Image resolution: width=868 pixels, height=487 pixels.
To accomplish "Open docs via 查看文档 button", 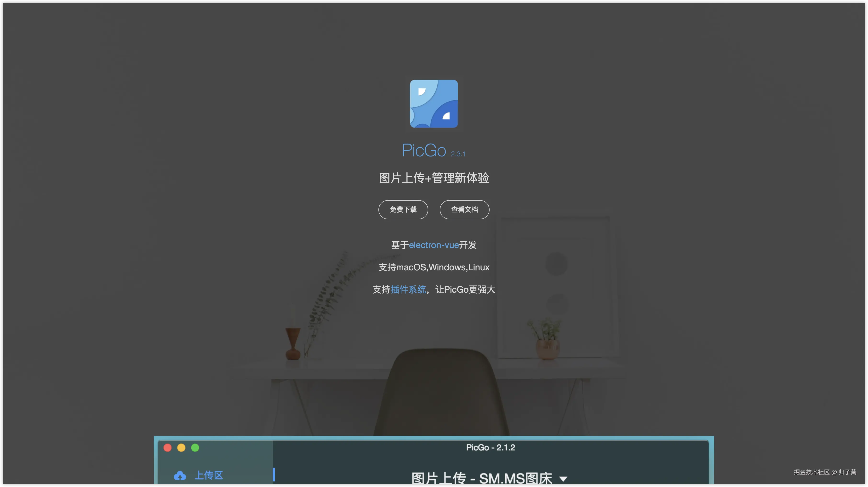I will click(464, 209).
